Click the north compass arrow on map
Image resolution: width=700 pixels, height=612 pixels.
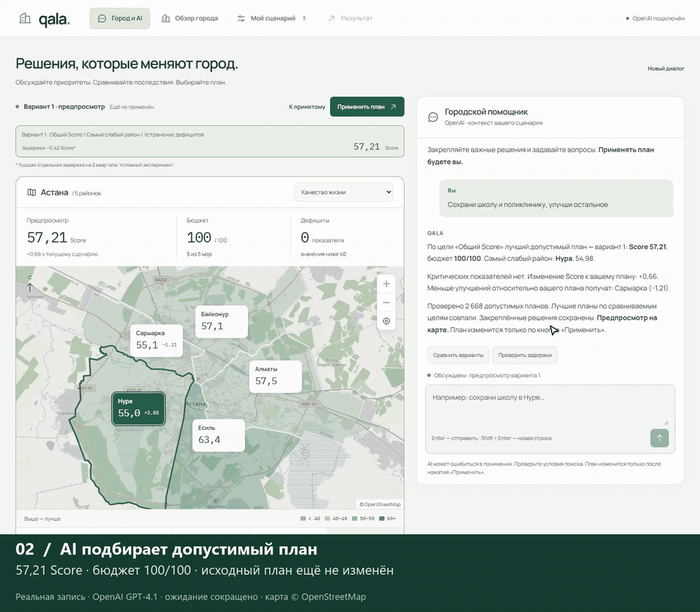30,285
